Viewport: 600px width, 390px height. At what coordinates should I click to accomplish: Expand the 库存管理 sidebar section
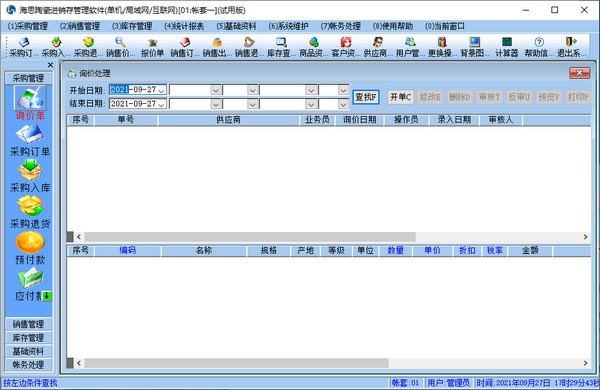pos(29,338)
